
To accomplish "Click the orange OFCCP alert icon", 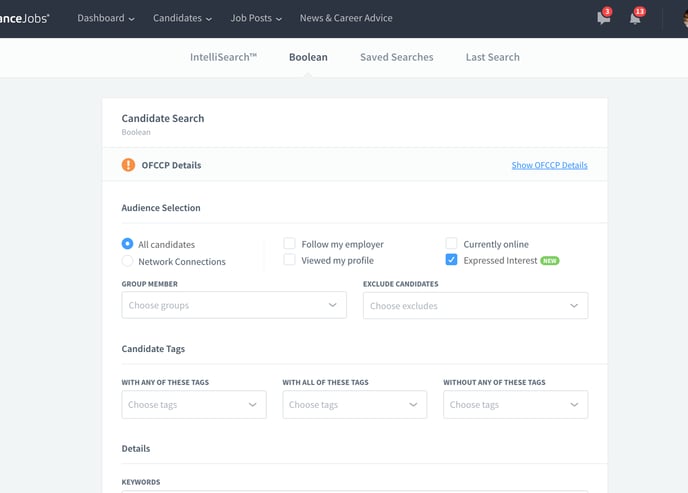I will [128, 165].
